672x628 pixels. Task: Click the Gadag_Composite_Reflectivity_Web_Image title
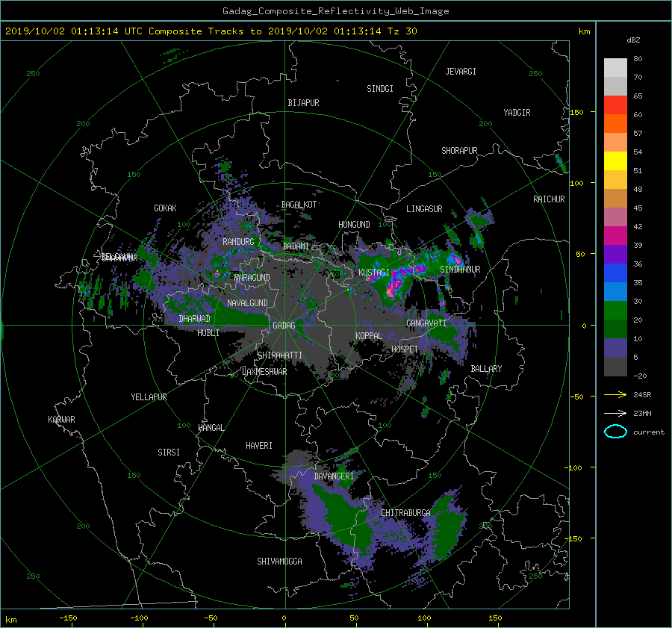coord(335,11)
